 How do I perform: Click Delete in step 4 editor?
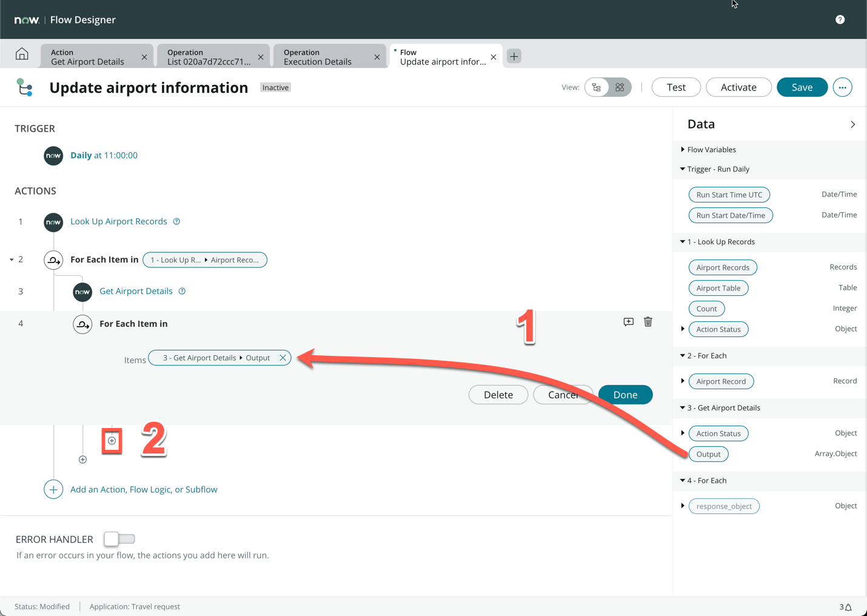tap(498, 395)
